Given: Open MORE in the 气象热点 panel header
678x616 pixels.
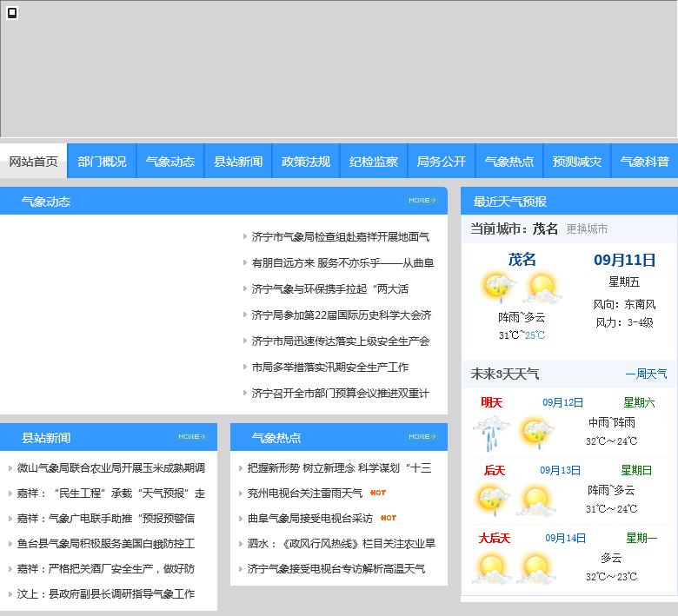Looking at the screenshot, I should [422, 437].
